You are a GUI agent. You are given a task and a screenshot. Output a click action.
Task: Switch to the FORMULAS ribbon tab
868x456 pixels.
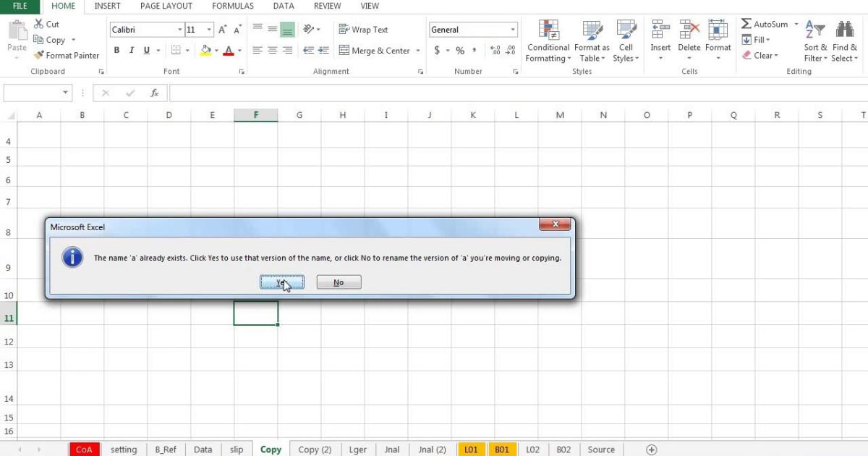pyautogui.click(x=232, y=6)
